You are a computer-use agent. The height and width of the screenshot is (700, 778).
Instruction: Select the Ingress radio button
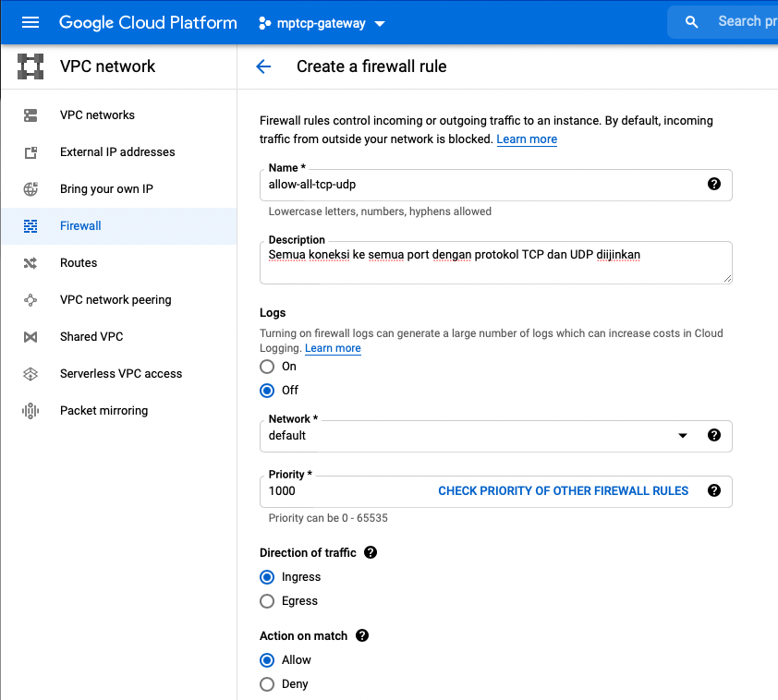pyautogui.click(x=267, y=577)
